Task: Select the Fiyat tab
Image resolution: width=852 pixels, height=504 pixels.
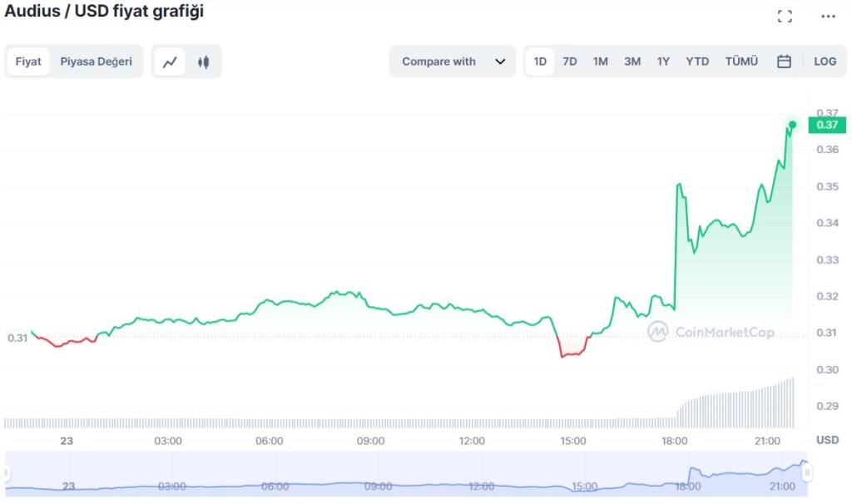Action: [28, 62]
